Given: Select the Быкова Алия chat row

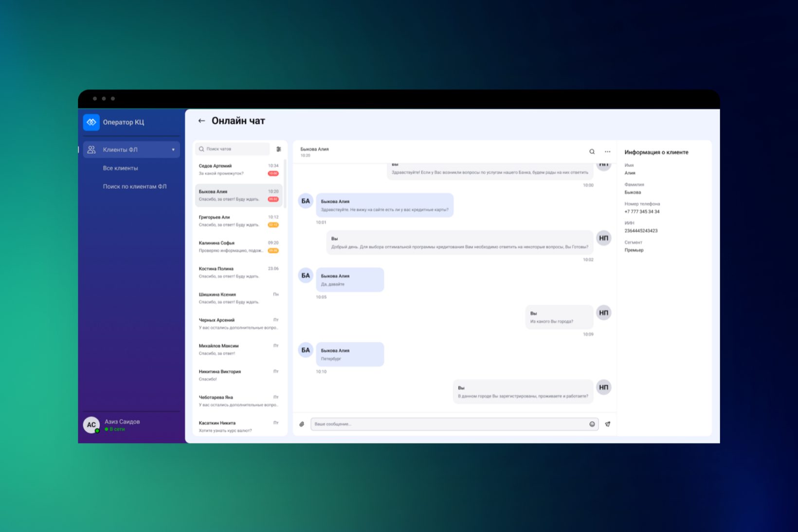Looking at the screenshot, I should pos(238,195).
